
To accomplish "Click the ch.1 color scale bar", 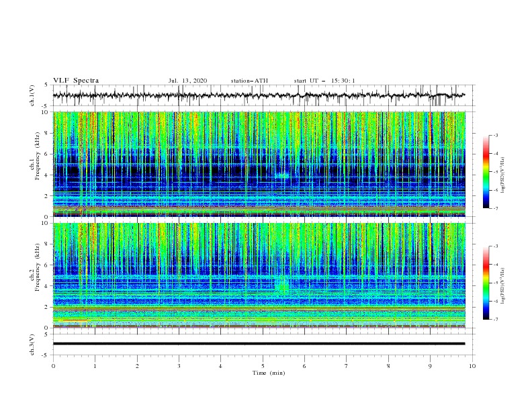I will tap(486, 171).
